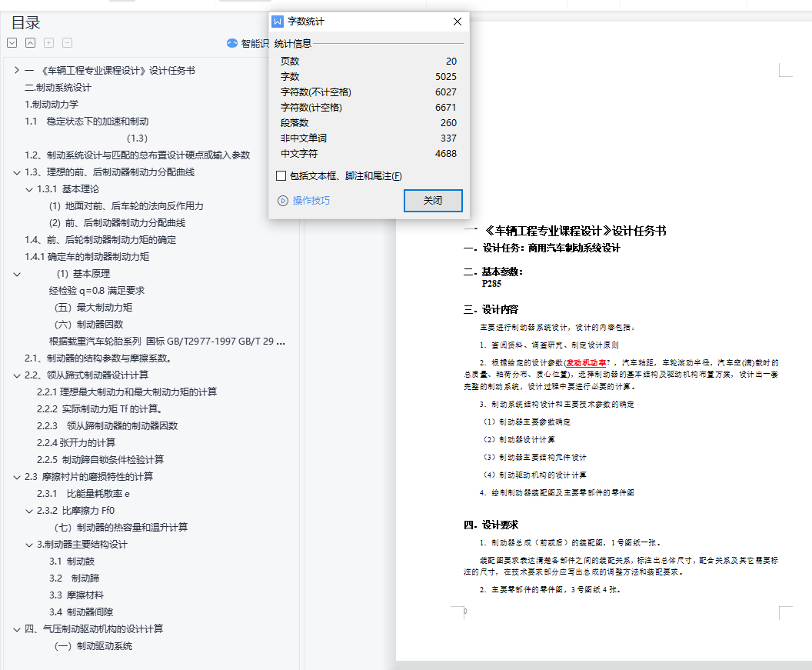Click the plus (promote level) outline icon

pyautogui.click(x=48, y=43)
